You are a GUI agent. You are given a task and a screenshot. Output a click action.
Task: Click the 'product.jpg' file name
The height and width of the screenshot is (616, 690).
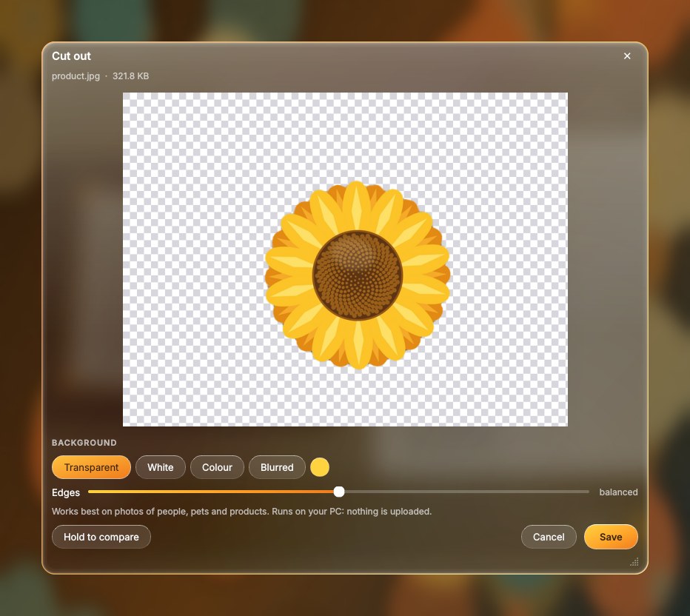coord(76,76)
